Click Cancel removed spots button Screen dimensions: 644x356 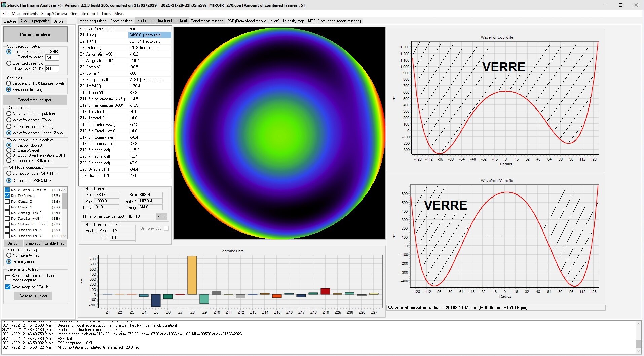(35, 100)
